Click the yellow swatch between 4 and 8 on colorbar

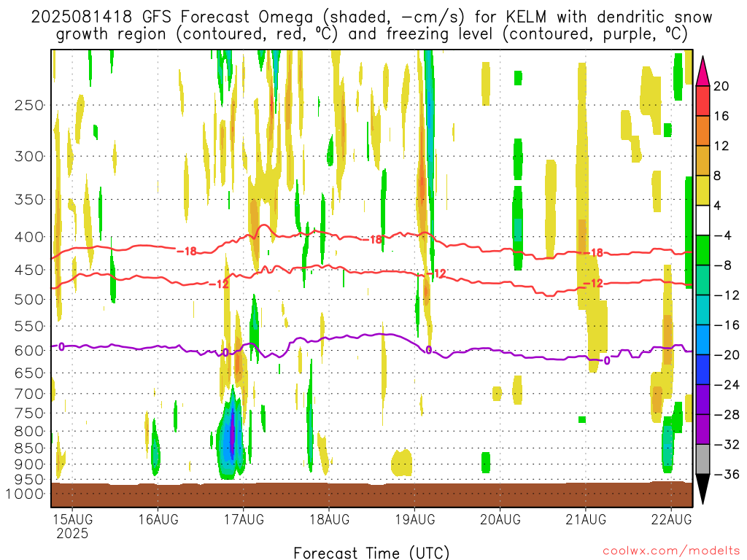click(703, 190)
